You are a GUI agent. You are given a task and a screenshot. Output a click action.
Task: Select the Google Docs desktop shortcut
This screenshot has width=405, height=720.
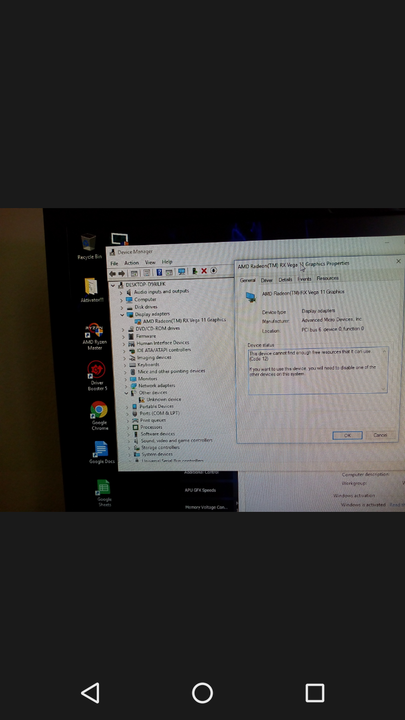pyautogui.click(x=101, y=452)
